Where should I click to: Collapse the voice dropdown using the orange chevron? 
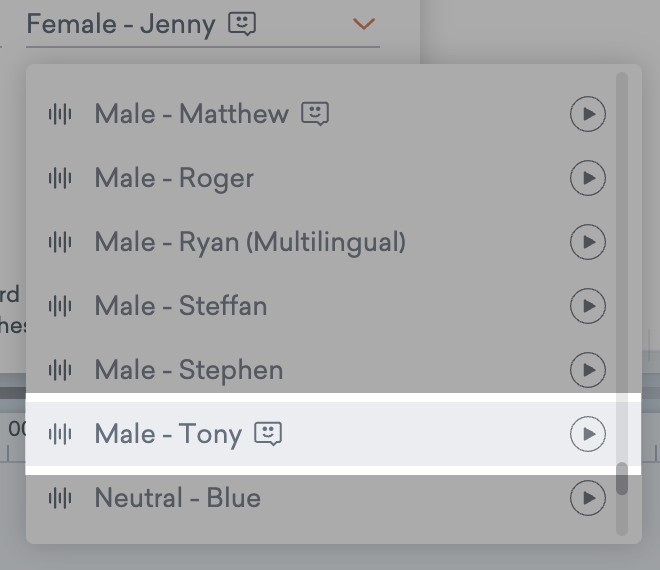pyautogui.click(x=364, y=23)
